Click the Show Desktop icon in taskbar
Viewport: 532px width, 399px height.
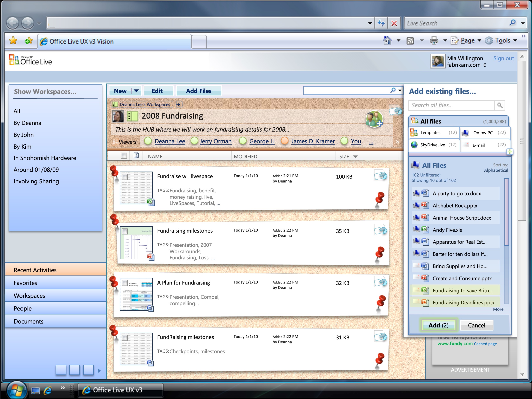pyautogui.click(x=35, y=391)
